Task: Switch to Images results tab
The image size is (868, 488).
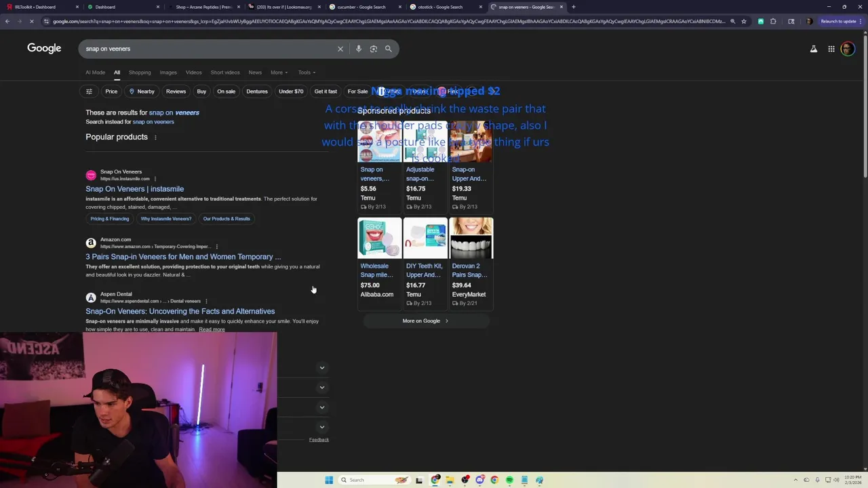Action: pos(168,73)
